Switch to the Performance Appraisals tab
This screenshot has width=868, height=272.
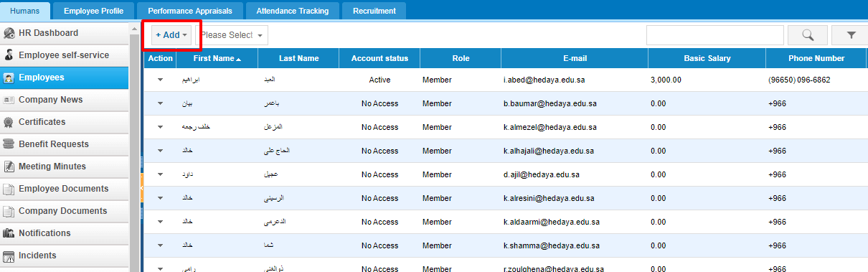[x=189, y=11]
